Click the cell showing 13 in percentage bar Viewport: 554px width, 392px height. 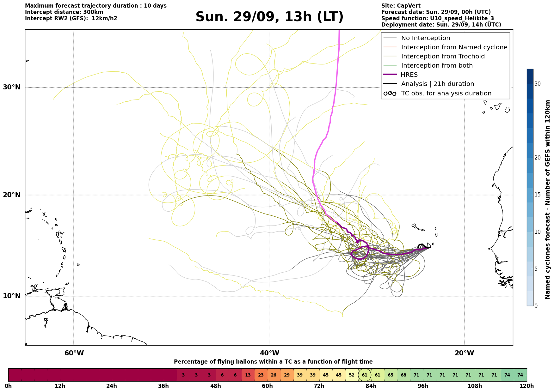click(x=248, y=375)
